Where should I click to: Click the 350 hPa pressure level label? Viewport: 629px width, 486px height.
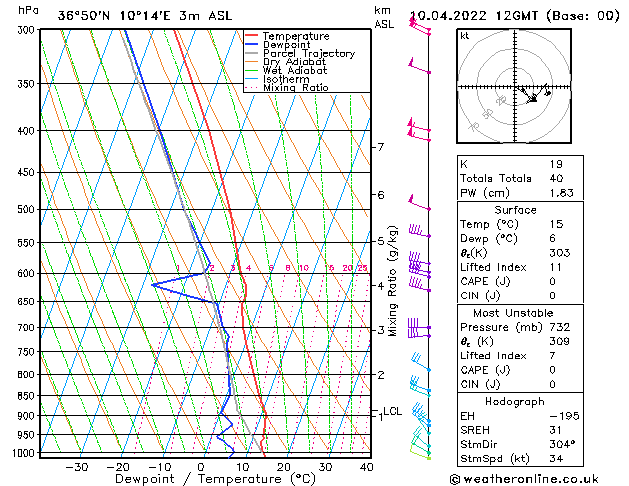pyautogui.click(x=28, y=84)
